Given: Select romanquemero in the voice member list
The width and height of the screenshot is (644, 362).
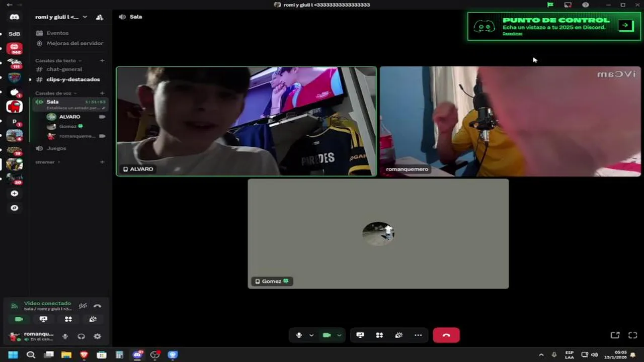Looking at the screenshot, I should [75, 136].
